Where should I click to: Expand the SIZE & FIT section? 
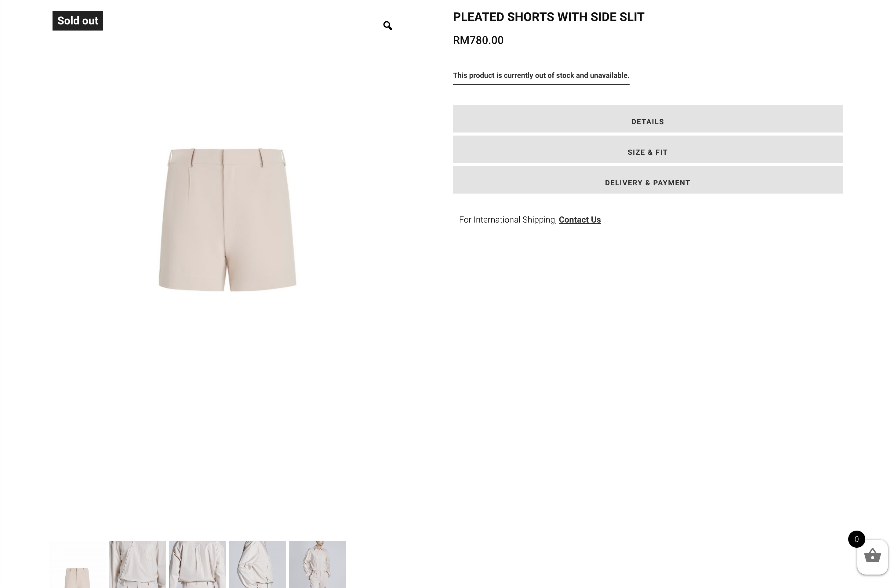pos(648,149)
